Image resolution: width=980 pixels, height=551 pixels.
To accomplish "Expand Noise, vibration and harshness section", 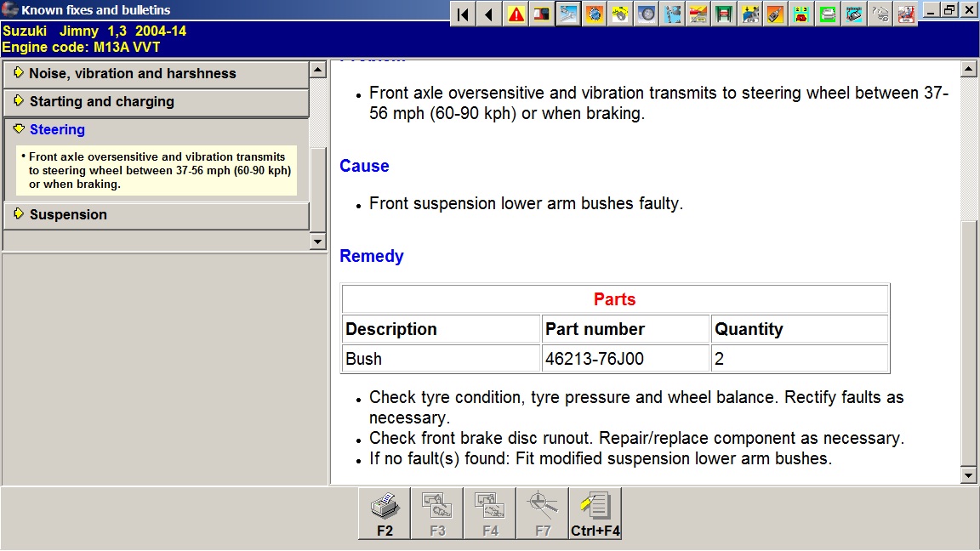I will pyautogui.click(x=132, y=74).
